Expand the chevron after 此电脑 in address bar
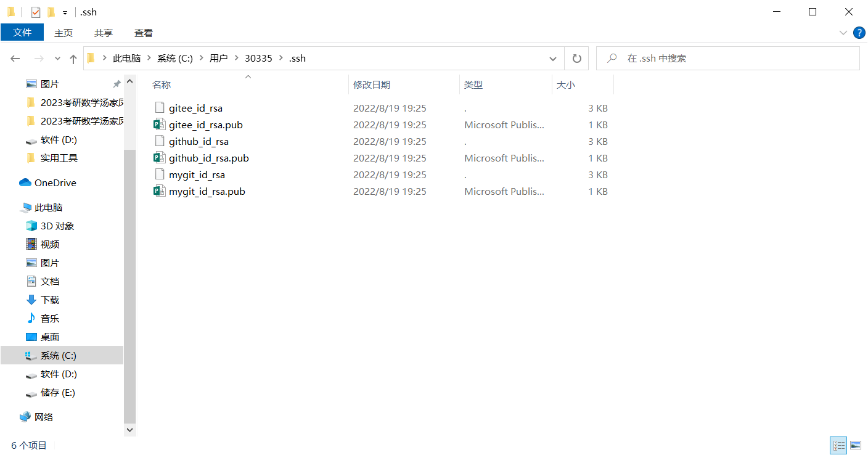 [x=149, y=59]
